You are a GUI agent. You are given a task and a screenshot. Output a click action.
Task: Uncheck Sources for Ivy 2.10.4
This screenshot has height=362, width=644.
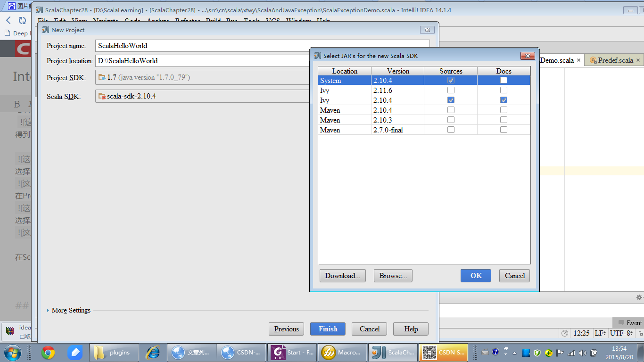[451, 100]
